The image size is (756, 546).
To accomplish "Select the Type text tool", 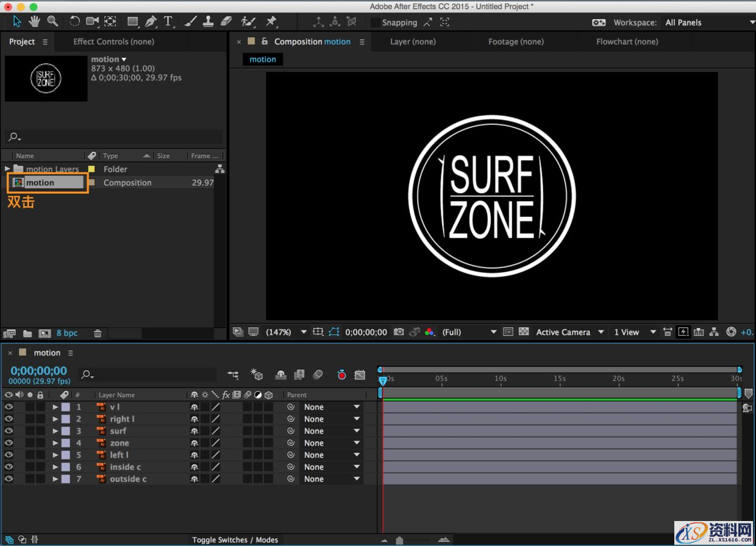I will (169, 21).
